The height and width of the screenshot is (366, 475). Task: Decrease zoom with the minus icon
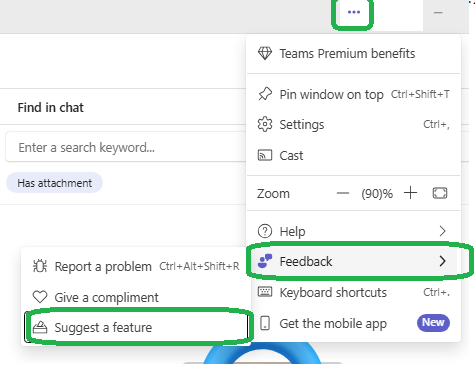(343, 193)
